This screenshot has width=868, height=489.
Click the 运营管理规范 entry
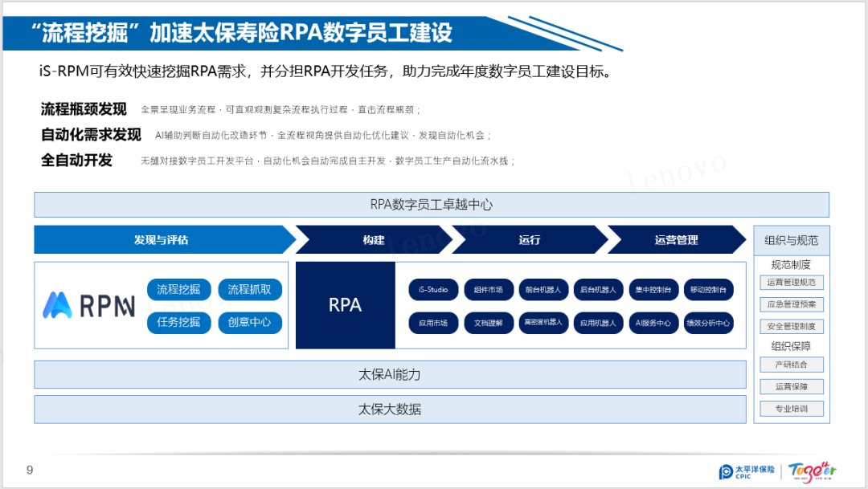point(790,282)
